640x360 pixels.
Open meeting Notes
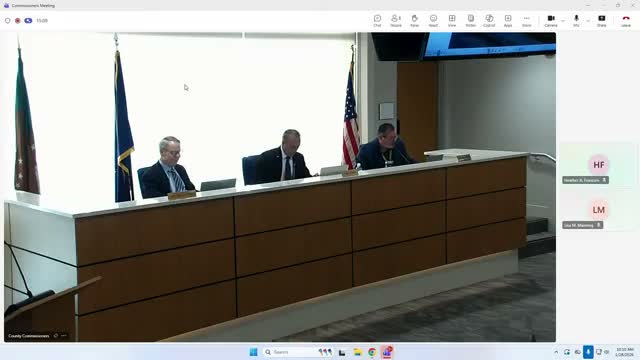pos(471,20)
